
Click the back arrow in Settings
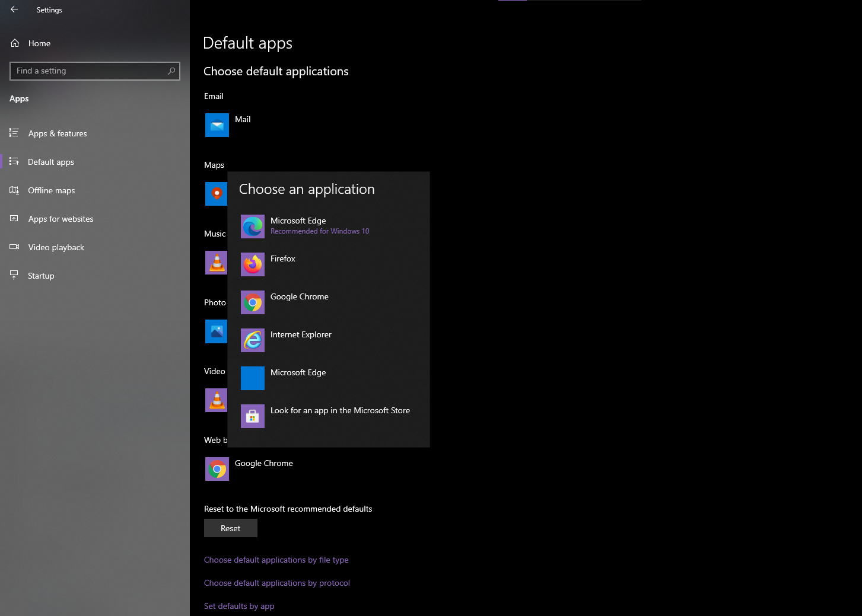[14, 9]
